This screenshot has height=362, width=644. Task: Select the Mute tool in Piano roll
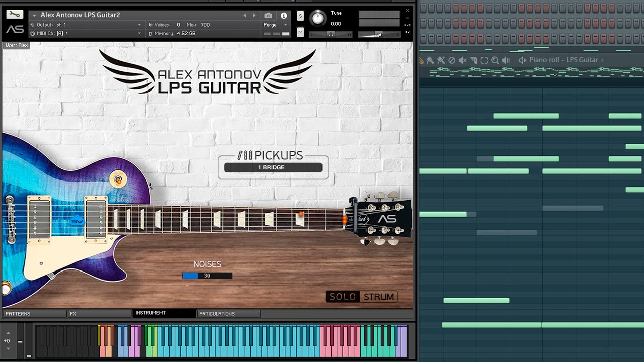(x=462, y=60)
